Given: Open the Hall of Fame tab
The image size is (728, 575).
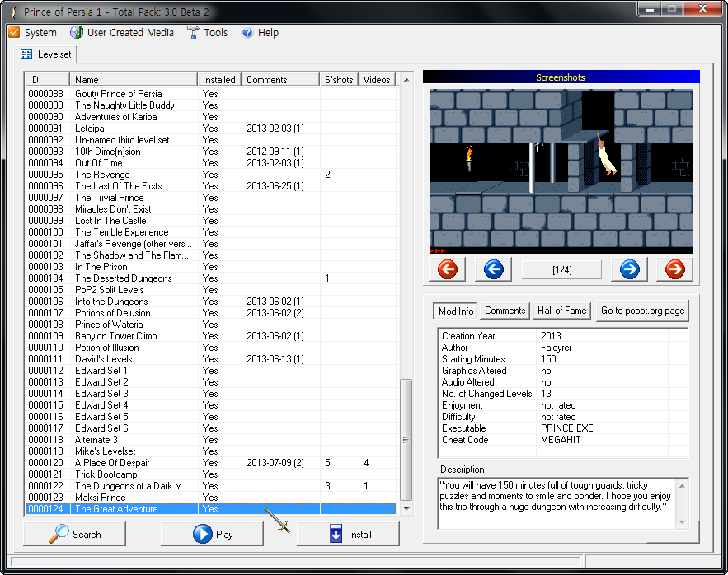Looking at the screenshot, I should point(561,311).
